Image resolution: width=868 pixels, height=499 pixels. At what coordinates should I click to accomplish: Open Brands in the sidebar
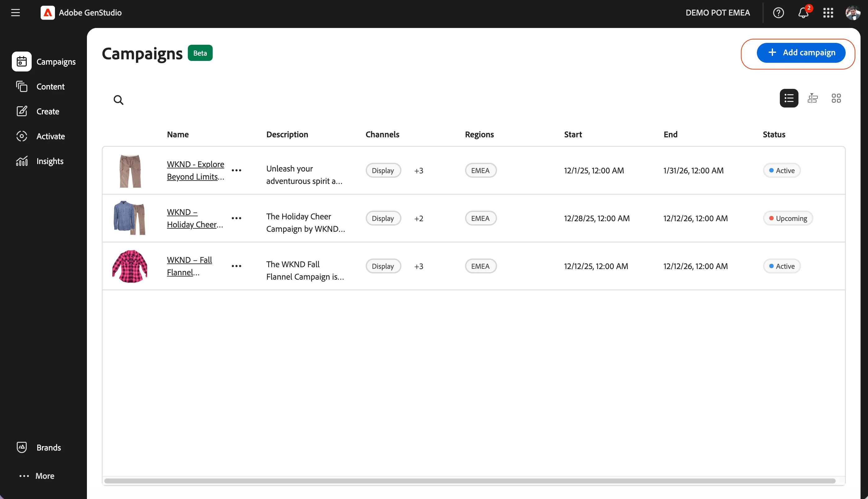tap(39, 448)
